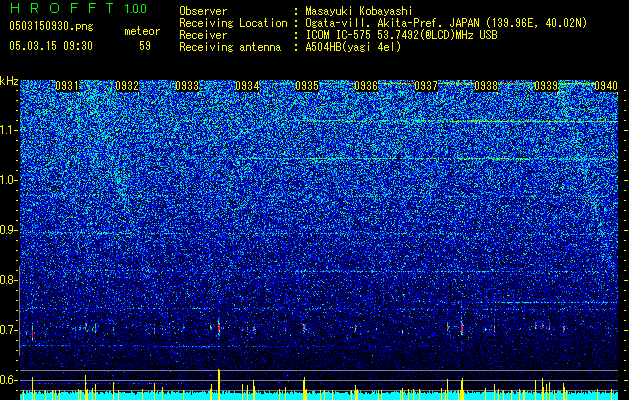629x400 pixels.
Task: Click the 1.0 frequency axis label
Action: click(9, 180)
